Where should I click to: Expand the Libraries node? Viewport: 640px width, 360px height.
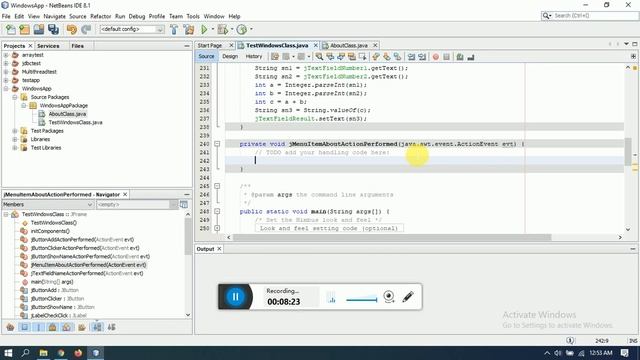[15, 139]
